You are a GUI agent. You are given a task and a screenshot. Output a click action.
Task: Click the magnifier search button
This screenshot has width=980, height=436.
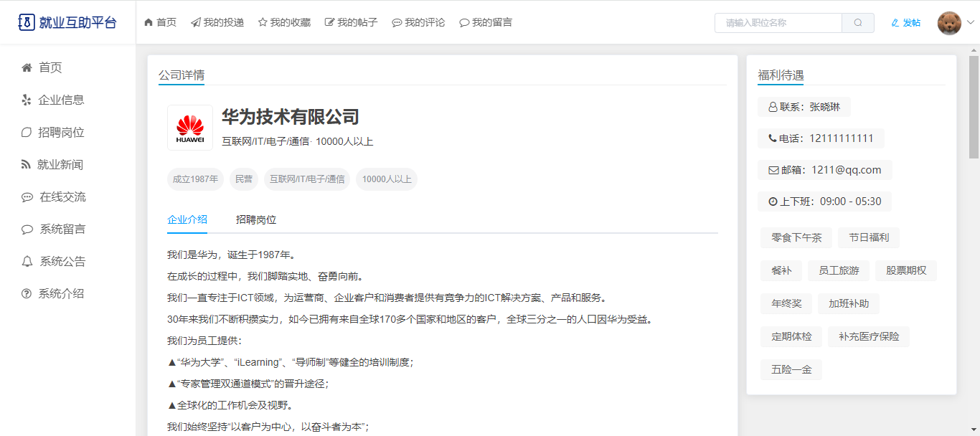click(x=858, y=23)
